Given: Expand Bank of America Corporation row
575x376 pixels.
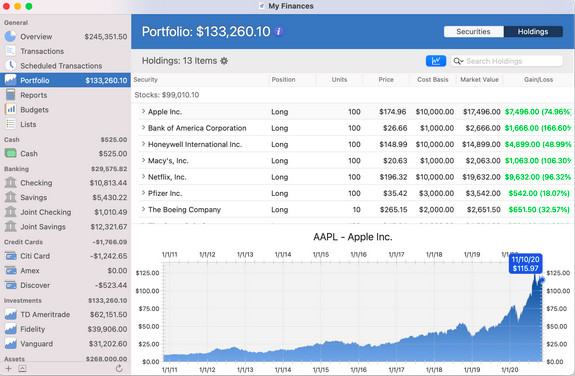Looking at the screenshot, I should click(x=143, y=127).
